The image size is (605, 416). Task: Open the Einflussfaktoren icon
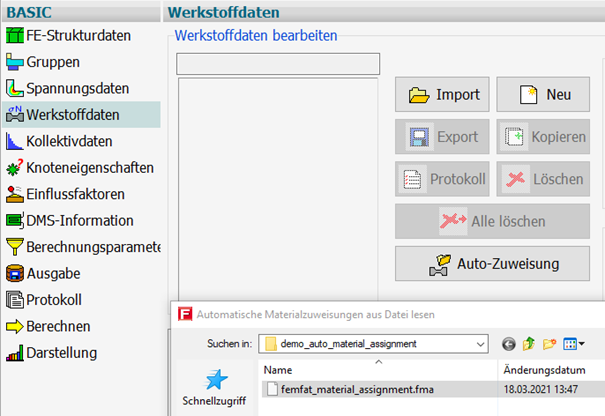(15, 194)
